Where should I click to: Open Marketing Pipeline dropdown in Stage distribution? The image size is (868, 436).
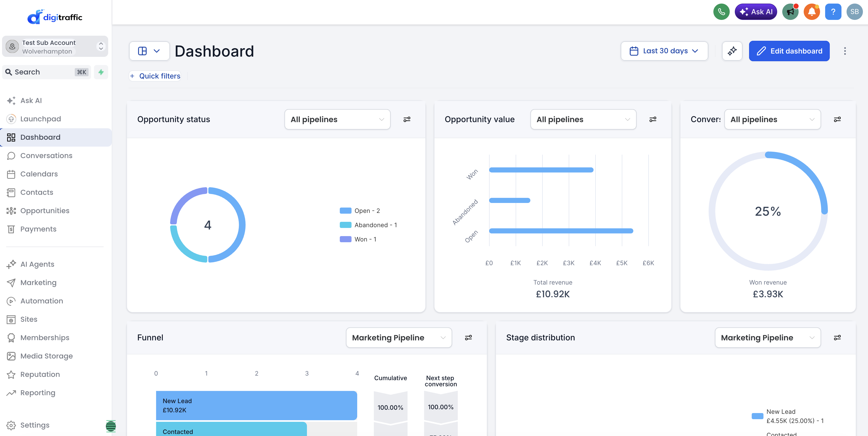coord(767,337)
